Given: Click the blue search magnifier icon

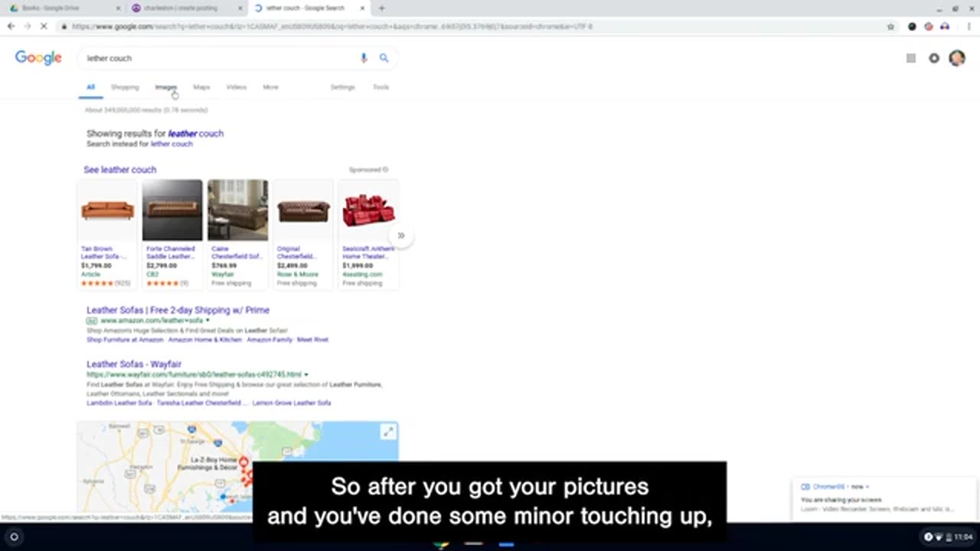Looking at the screenshot, I should (x=384, y=58).
